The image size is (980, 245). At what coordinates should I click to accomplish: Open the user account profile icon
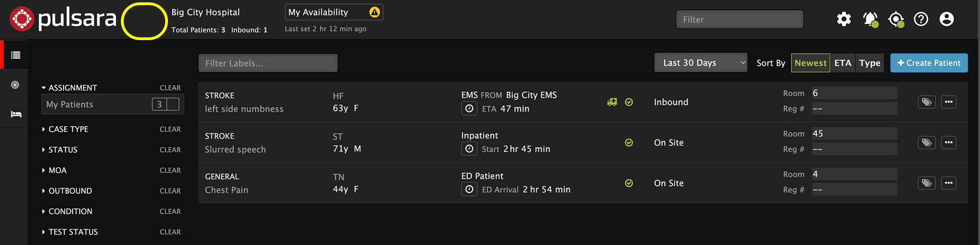point(946,19)
